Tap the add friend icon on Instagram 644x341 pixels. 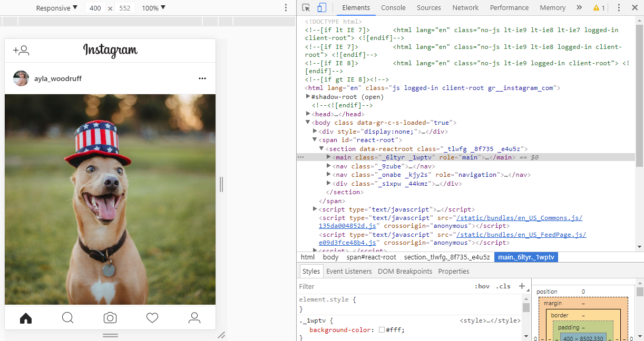21,51
